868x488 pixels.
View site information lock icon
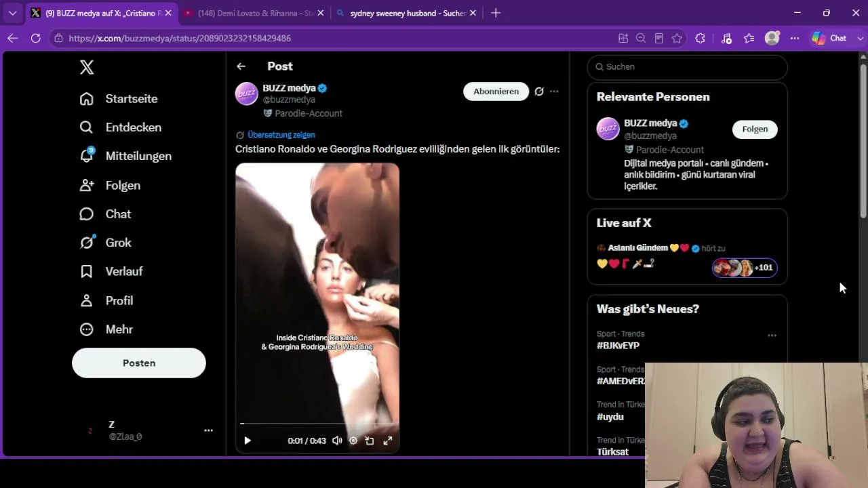coord(58,39)
